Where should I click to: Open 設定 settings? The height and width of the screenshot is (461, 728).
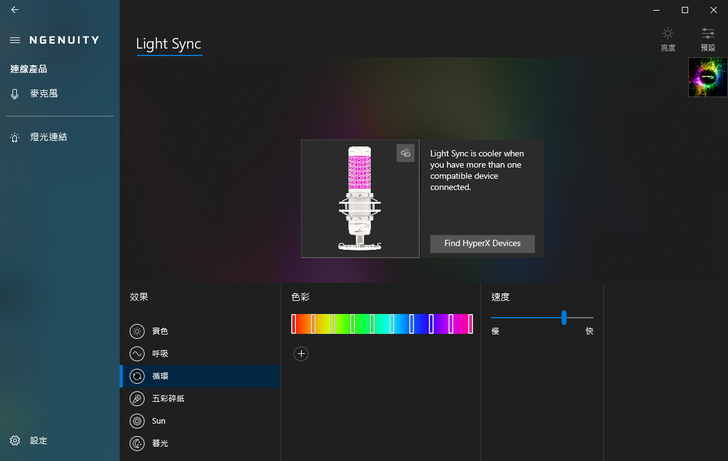(38, 441)
